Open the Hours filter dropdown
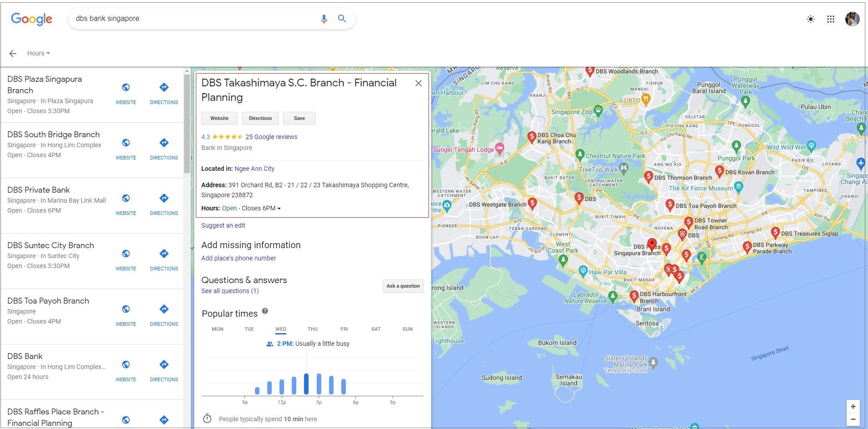Screen dimensions: 868x429 38,53
